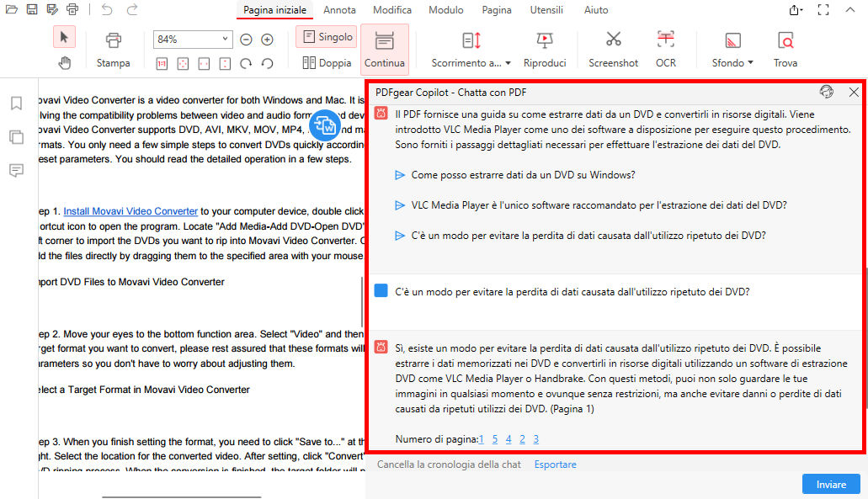Click the floating convert to Word icon

pos(324,125)
